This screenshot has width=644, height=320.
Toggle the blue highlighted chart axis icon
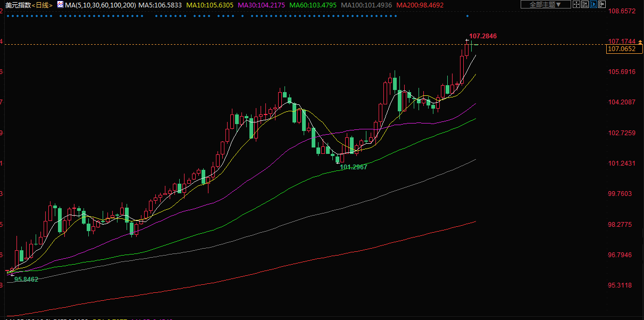click(594, 4)
